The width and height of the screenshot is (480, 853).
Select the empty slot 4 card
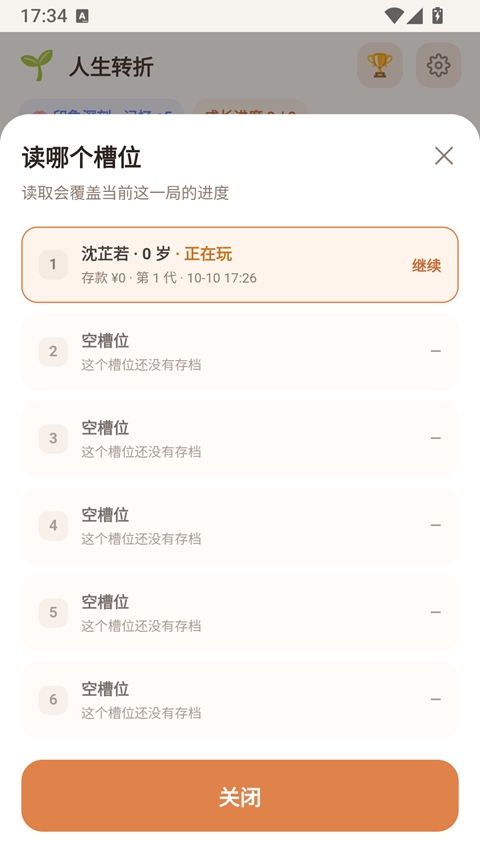pos(240,526)
